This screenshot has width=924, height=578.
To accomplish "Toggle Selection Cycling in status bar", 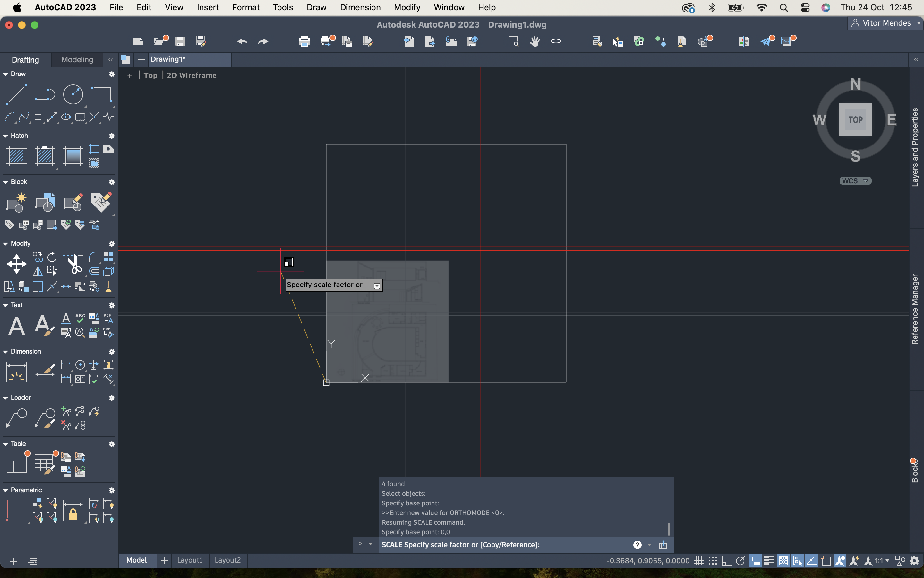I will tap(797, 561).
